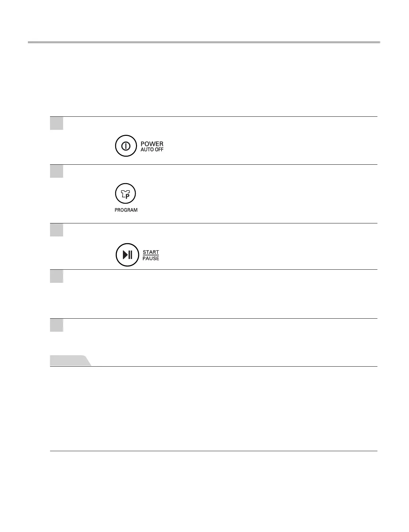The width and height of the screenshot is (409, 532).
Task: Click divider line between PROGRAM and START steps
Action: (x=214, y=223)
